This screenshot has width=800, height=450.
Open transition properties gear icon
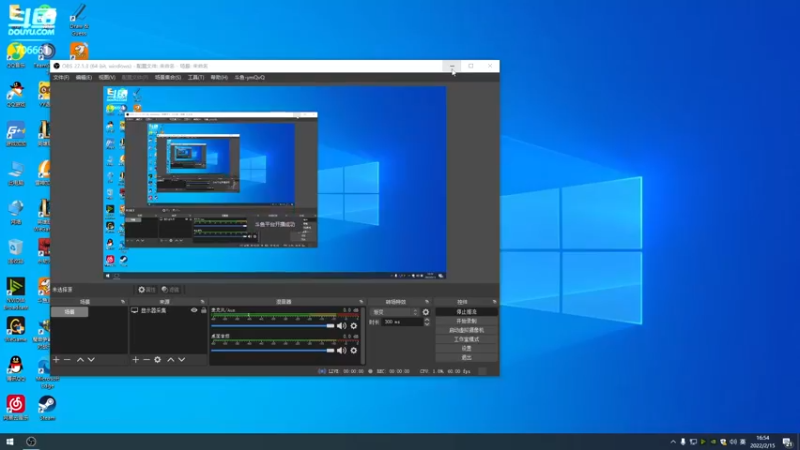point(426,312)
